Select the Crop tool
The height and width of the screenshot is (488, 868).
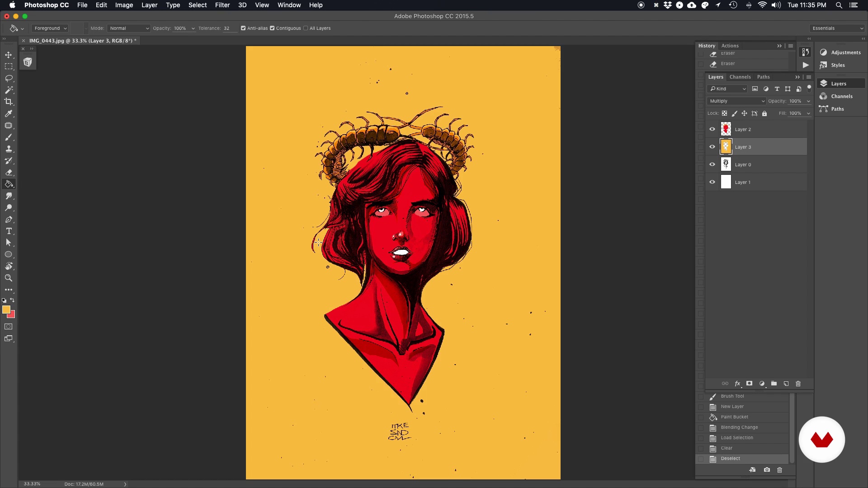(9, 102)
